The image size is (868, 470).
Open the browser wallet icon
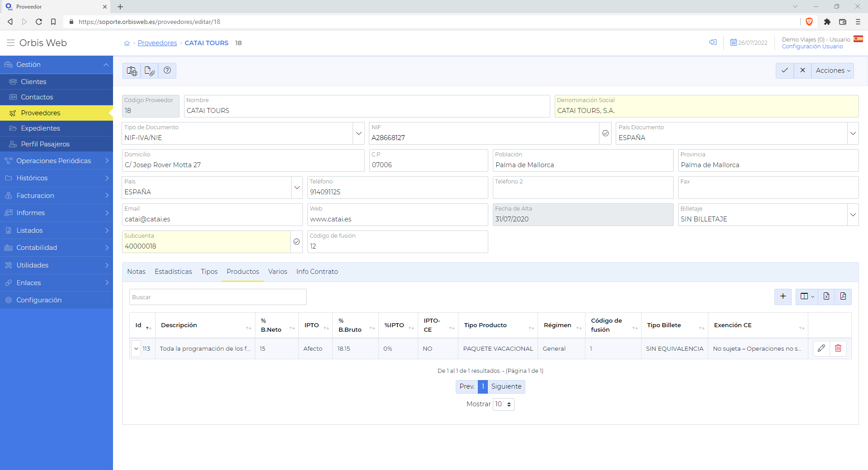tap(843, 22)
